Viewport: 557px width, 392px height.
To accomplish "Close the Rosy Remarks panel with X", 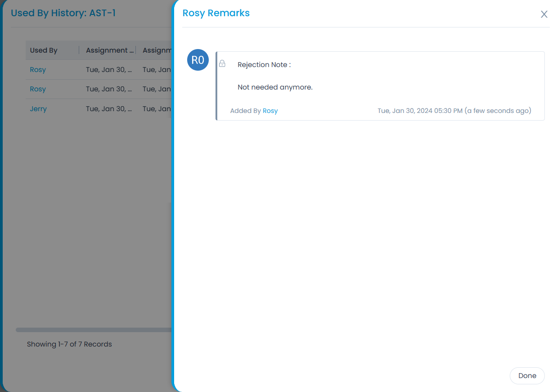I will pyautogui.click(x=544, y=14).
